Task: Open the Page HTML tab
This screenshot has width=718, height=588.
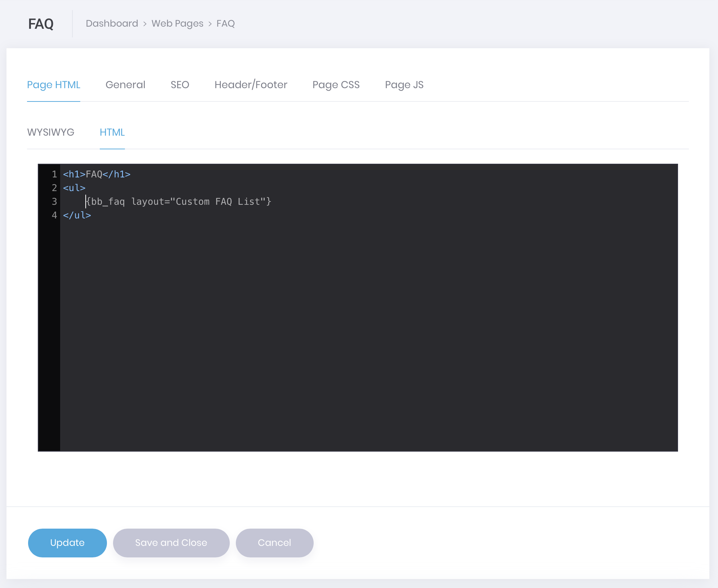Action: [x=54, y=85]
